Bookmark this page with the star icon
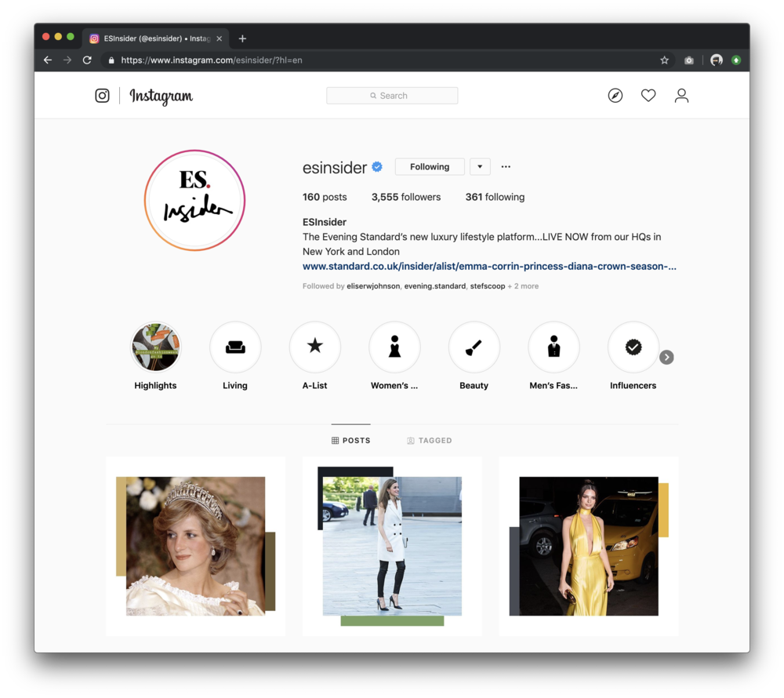 664,60
